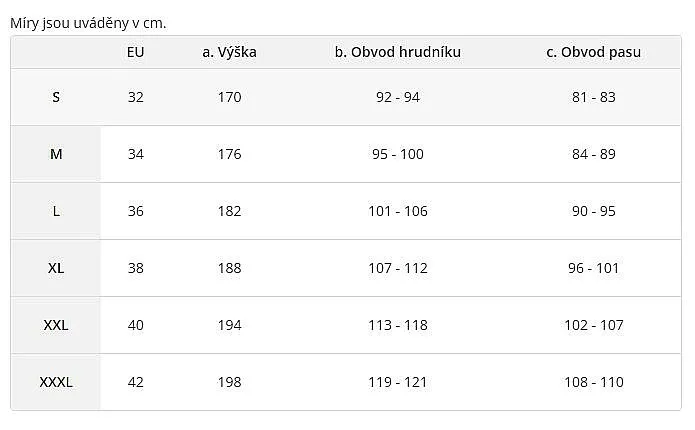Click waist value 108 - 110
Image resolution: width=695 pixels, height=430 pixels.
coord(593,382)
